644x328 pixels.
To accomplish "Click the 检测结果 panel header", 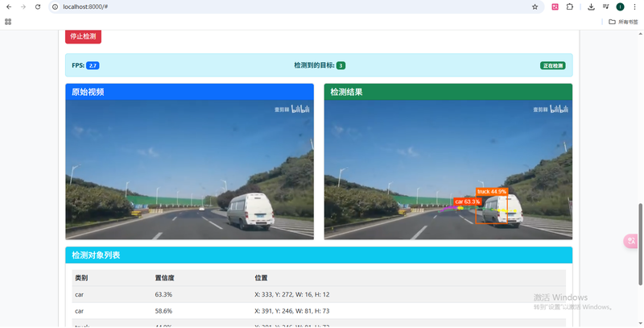I will click(x=448, y=92).
